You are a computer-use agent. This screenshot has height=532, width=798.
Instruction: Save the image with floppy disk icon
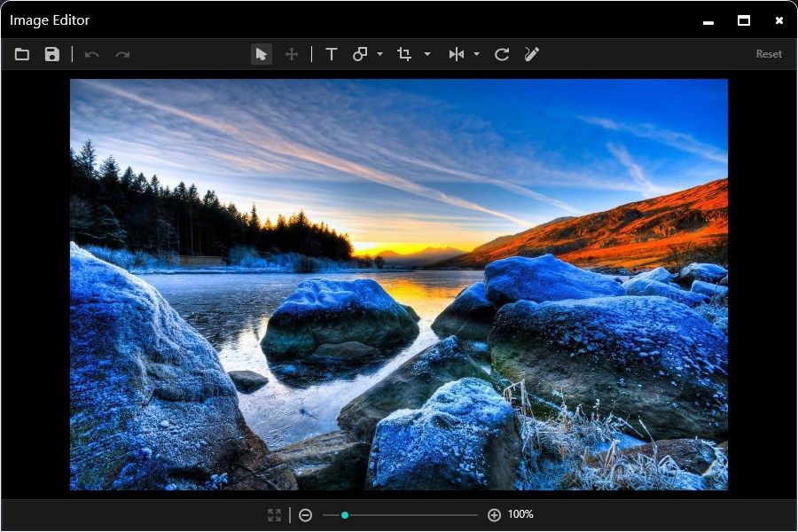(x=52, y=54)
